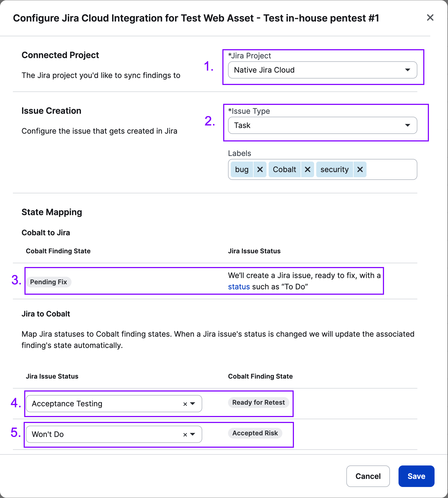Clear the Won't Do selection

[185, 435]
